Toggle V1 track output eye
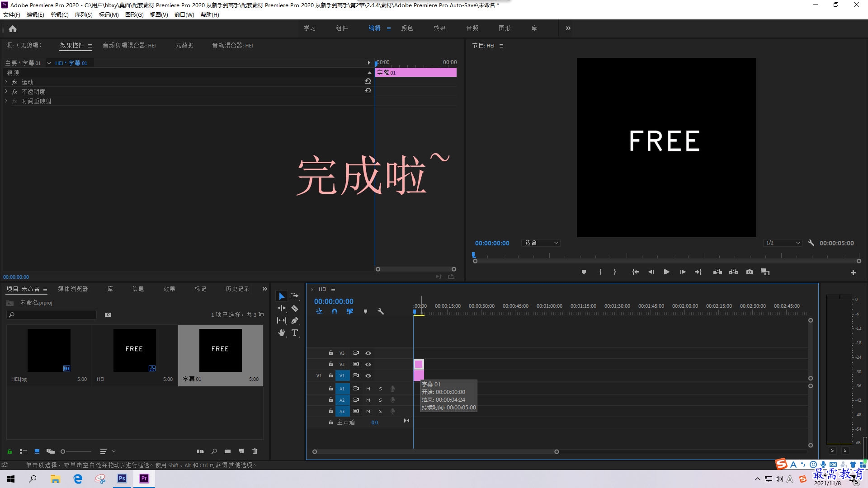Screen dimensions: 868x488 coord(368,375)
